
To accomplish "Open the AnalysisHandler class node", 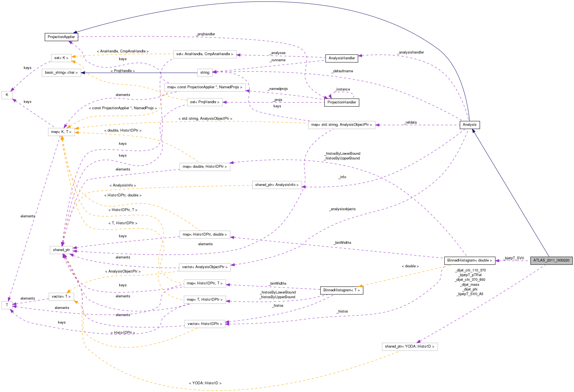I will point(342,58).
